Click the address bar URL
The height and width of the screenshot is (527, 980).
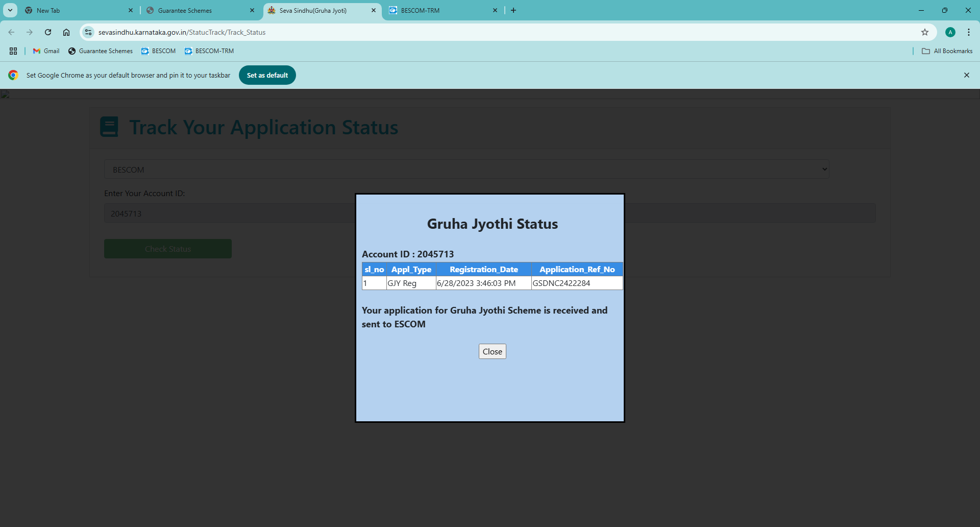[x=182, y=32]
